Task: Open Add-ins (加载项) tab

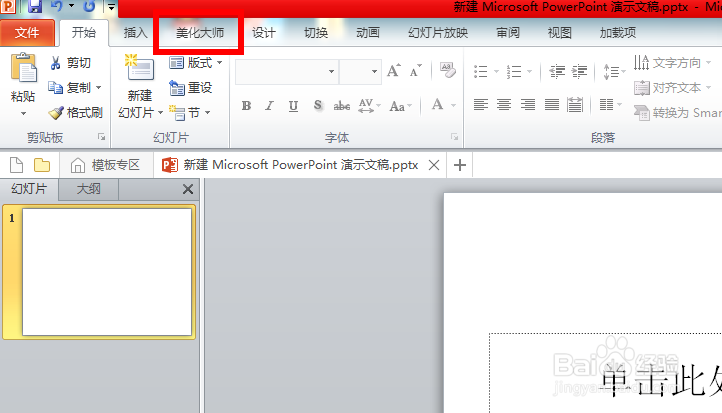Action: tap(617, 33)
